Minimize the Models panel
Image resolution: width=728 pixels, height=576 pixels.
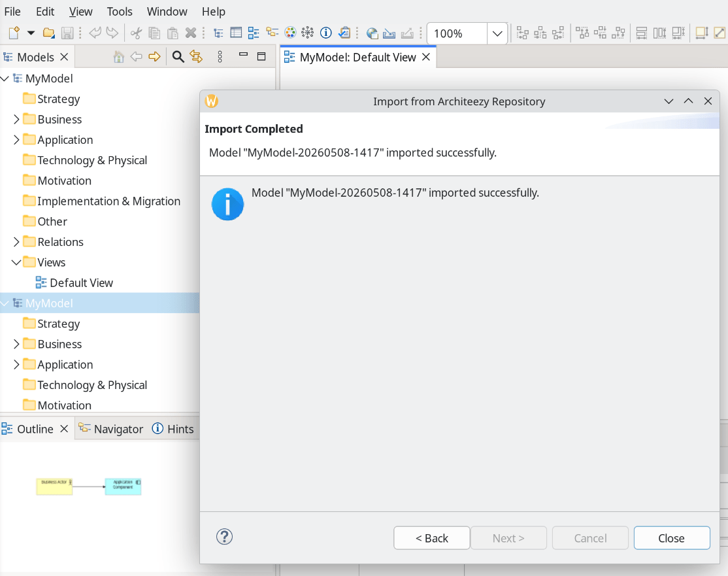point(243,54)
